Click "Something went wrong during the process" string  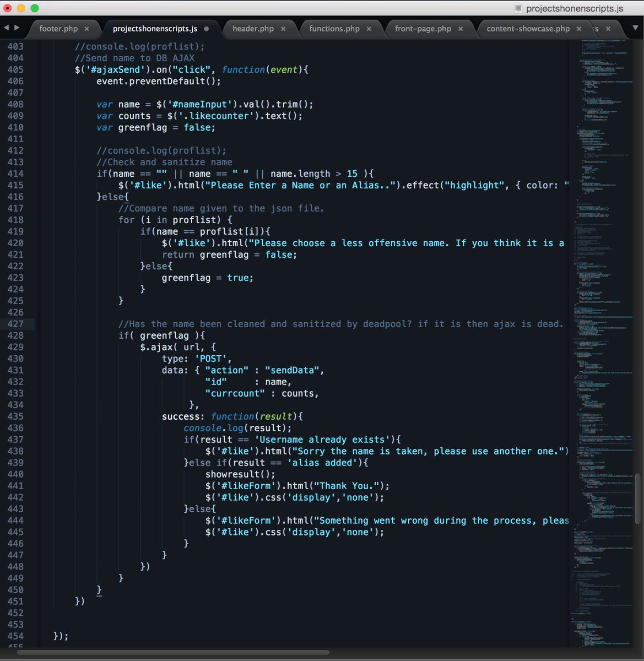tap(441, 521)
